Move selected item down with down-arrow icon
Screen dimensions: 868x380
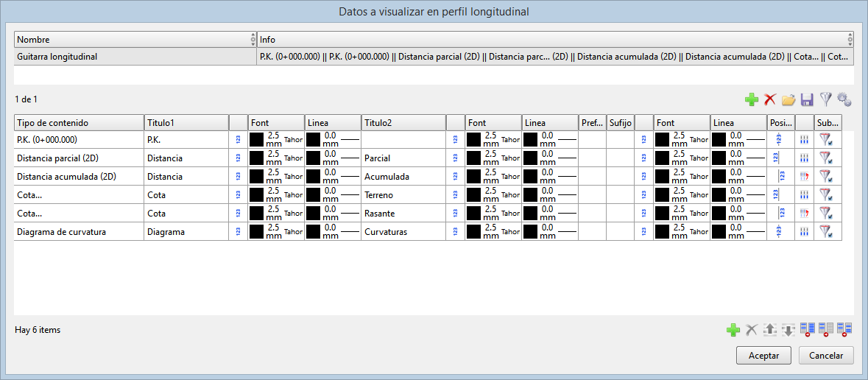[x=788, y=330]
